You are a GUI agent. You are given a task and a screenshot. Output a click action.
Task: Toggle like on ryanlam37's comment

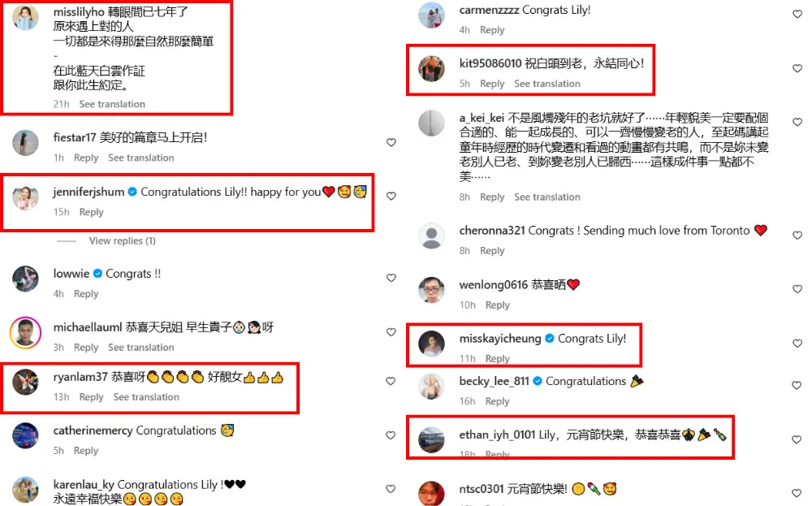pyautogui.click(x=391, y=381)
